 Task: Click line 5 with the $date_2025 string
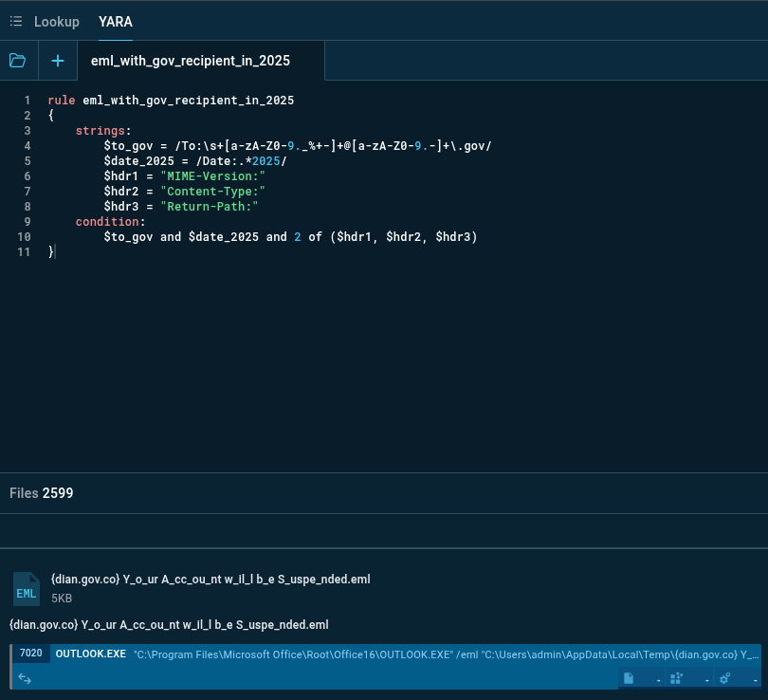(194, 161)
